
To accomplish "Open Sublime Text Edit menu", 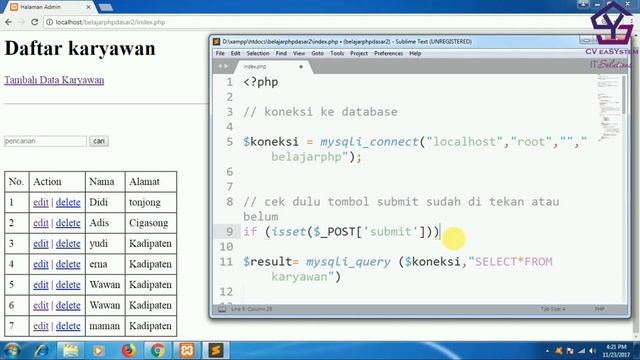I will [x=236, y=53].
